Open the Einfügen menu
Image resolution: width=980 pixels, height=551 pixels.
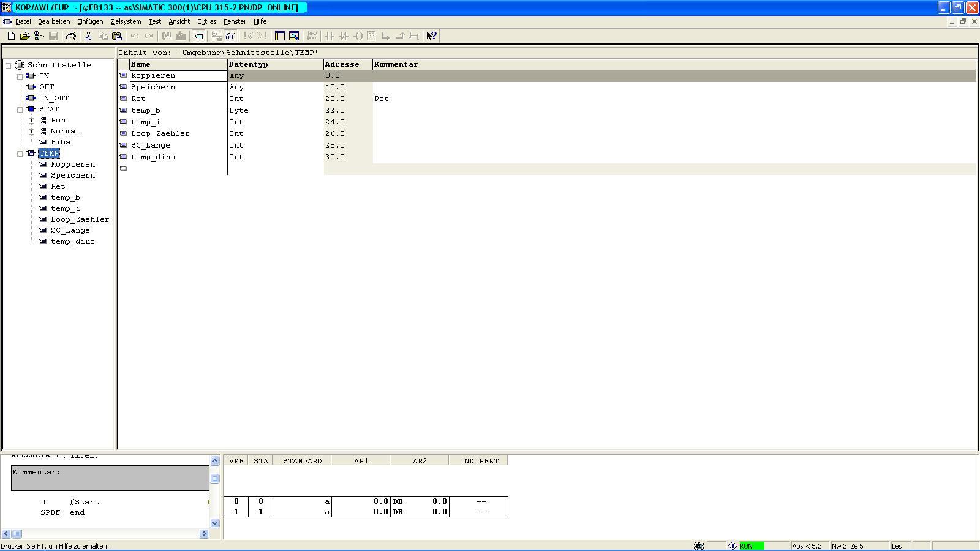(x=90, y=21)
